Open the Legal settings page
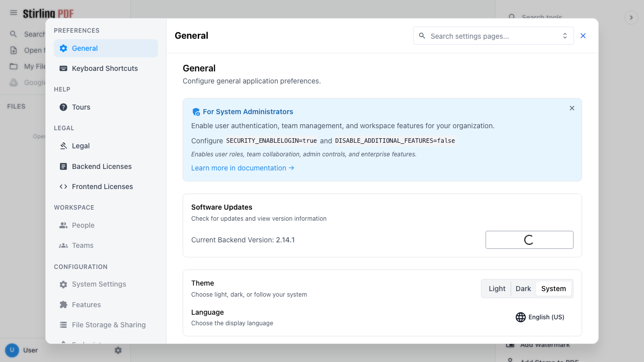The width and height of the screenshot is (644, 362). [106, 146]
